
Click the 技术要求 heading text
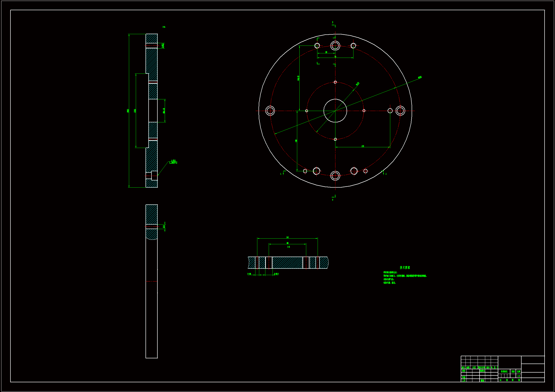(405, 267)
